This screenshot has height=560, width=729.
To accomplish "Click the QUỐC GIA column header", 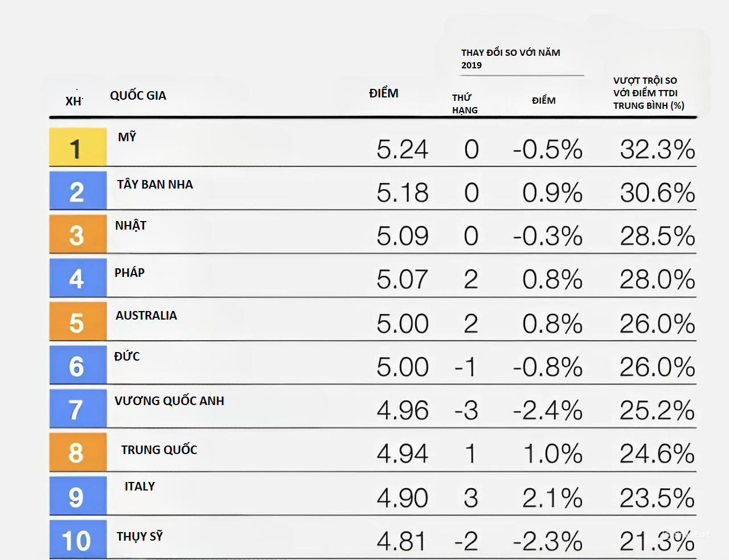I will (x=138, y=96).
